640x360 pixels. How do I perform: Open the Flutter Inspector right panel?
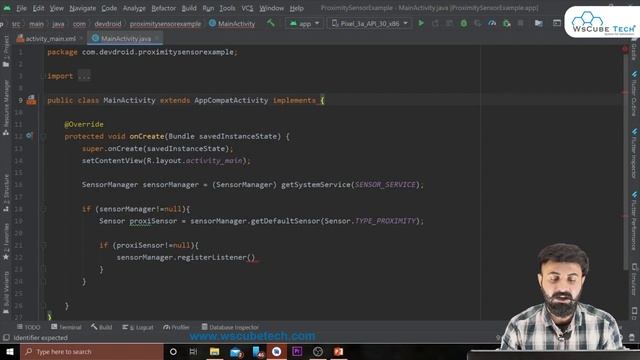tap(634, 153)
